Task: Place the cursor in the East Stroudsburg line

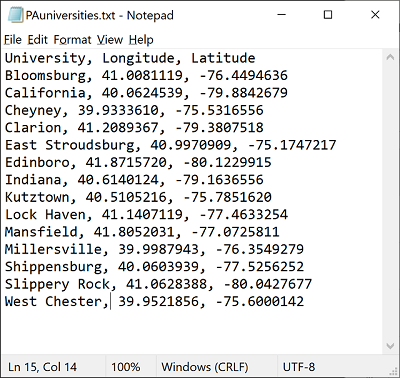Action: (170, 145)
